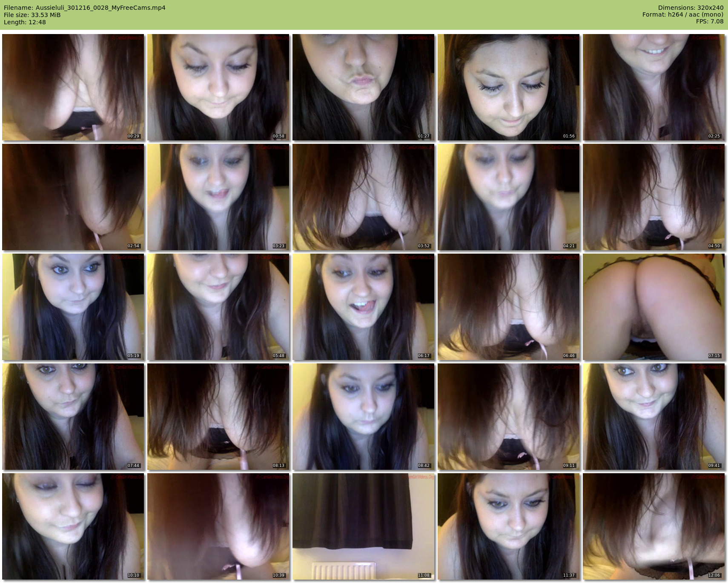Open the thumbnail marked 03:23
728x583 pixels.
coord(218,197)
